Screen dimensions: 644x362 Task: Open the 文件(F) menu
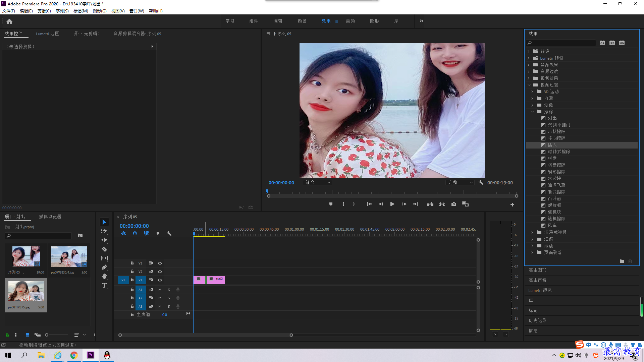click(x=9, y=11)
